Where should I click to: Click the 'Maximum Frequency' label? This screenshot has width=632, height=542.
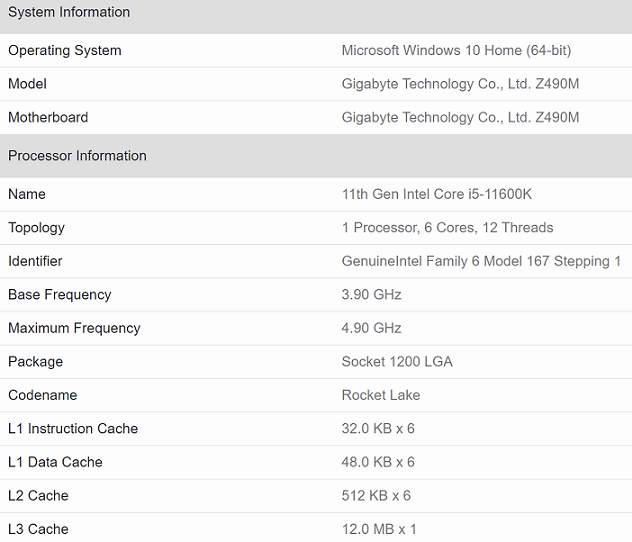point(74,328)
